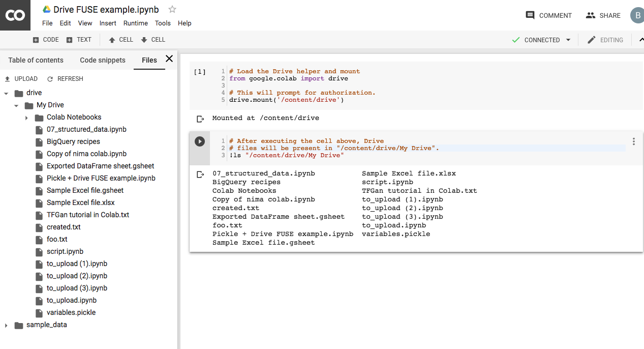This screenshot has width=644, height=349.
Task: Click the SHARE button
Action: click(x=603, y=15)
